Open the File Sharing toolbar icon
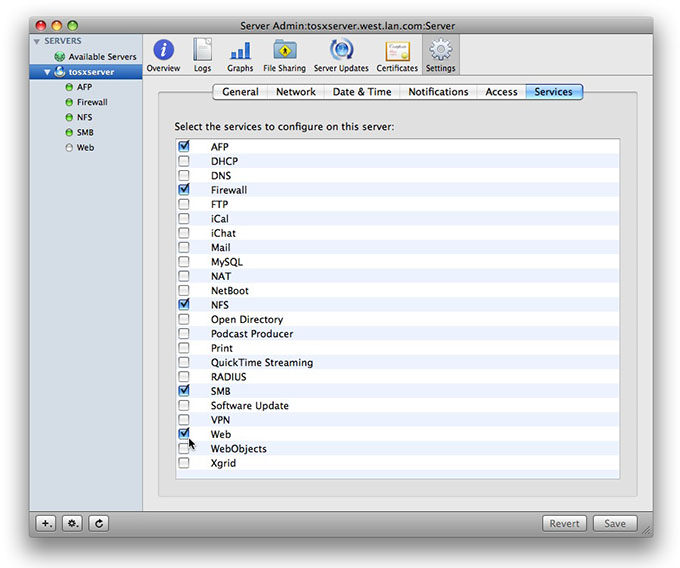680x568 pixels. (x=284, y=55)
